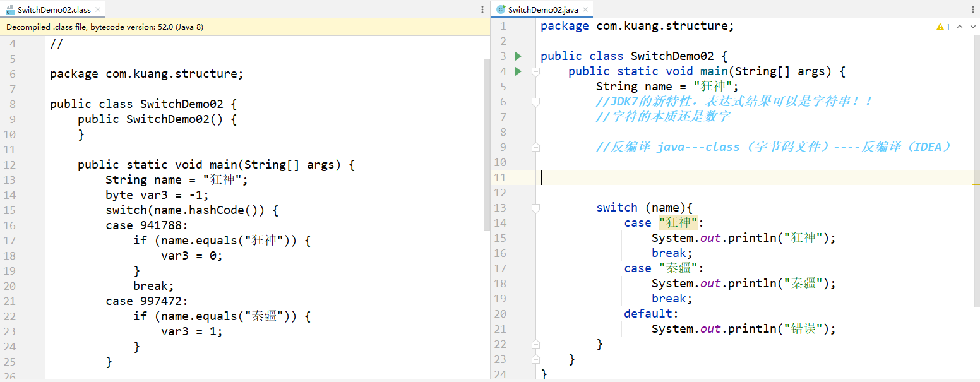Click the comment starting '//反编译 java---class'
The image size is (980, 382).
pos(774,147)
